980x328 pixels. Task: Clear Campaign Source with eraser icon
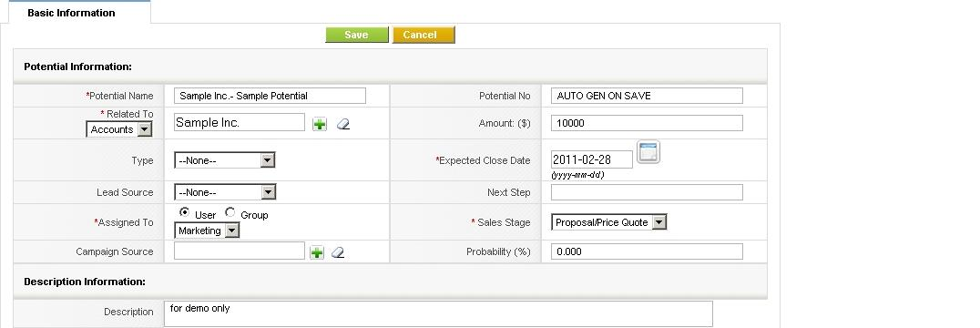pyautogui.click(x=338, y=252)
